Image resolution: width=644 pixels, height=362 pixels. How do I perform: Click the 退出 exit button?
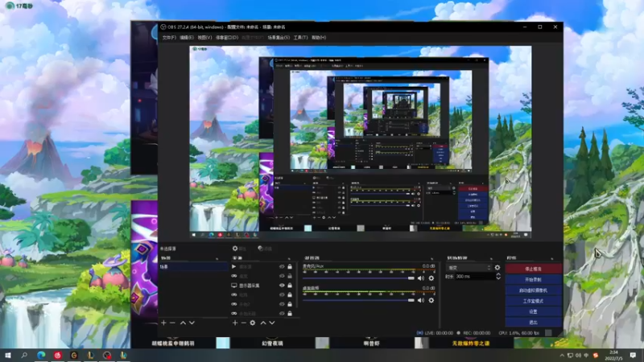[533, 323]
